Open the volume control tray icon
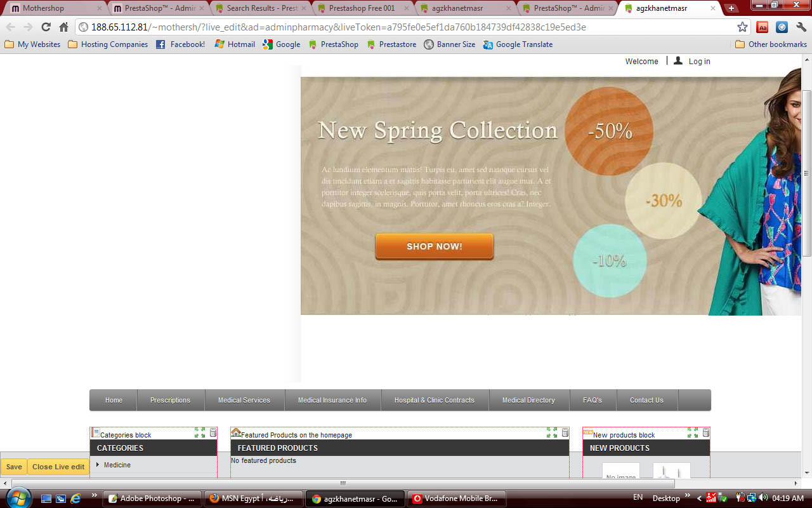The height and width of the screenshot is (508, 812). click(763, 498)
